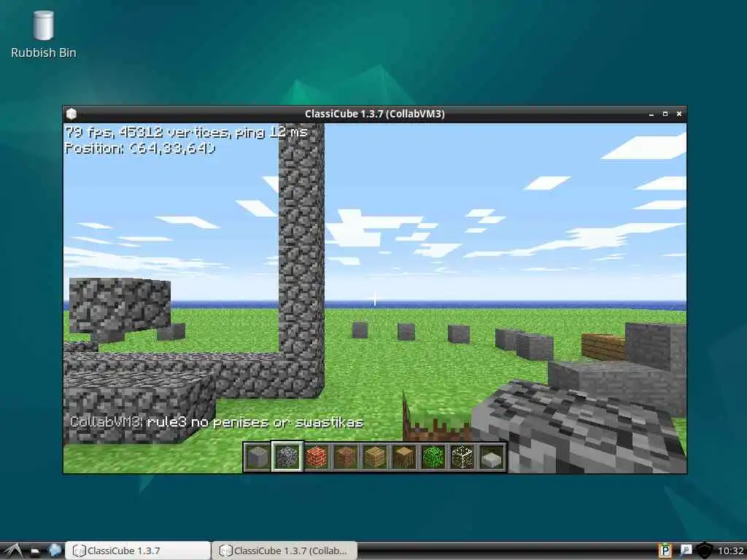
Task: Open the file manager taskbar icon
Action: click(x=35, y=551)
